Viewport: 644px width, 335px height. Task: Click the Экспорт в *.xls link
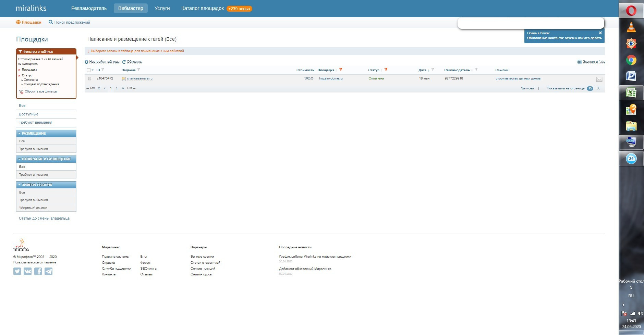[594, 62]
